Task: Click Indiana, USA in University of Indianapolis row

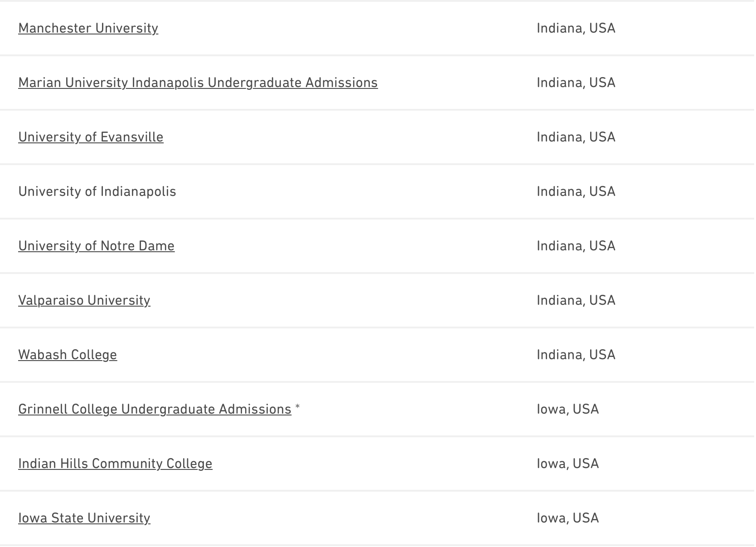Action: tap(576, 191)
